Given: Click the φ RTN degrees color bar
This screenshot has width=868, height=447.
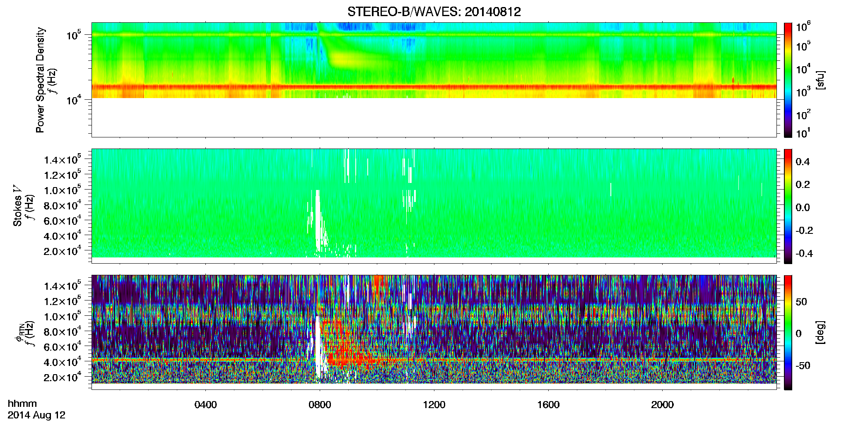Looking at the screenshot, I should pos(788,332).
